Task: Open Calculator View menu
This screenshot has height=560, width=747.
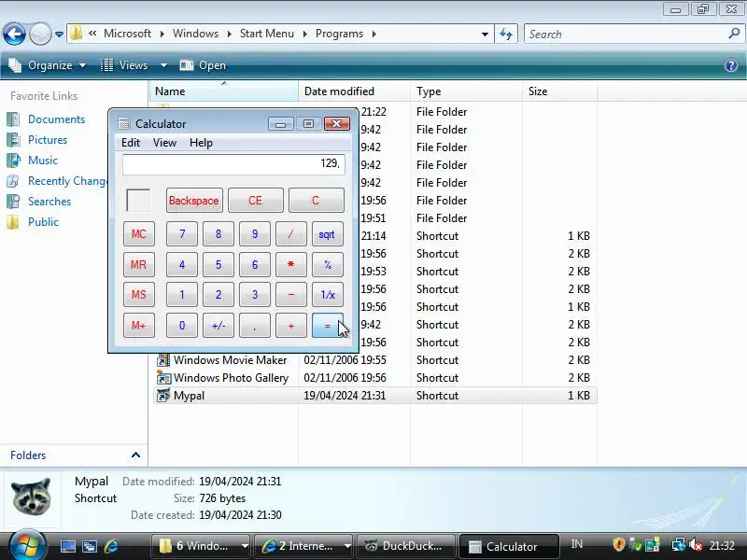Action: tap(165, 143)
